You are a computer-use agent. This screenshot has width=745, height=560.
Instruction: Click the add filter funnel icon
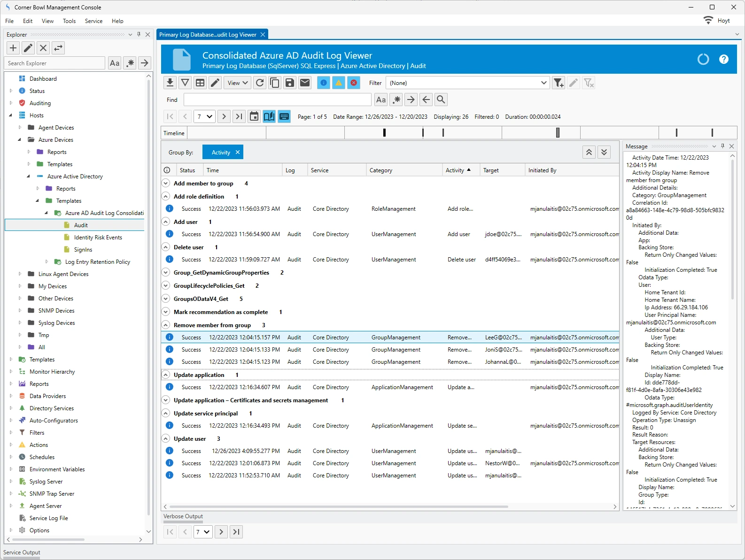coord(558,83)
